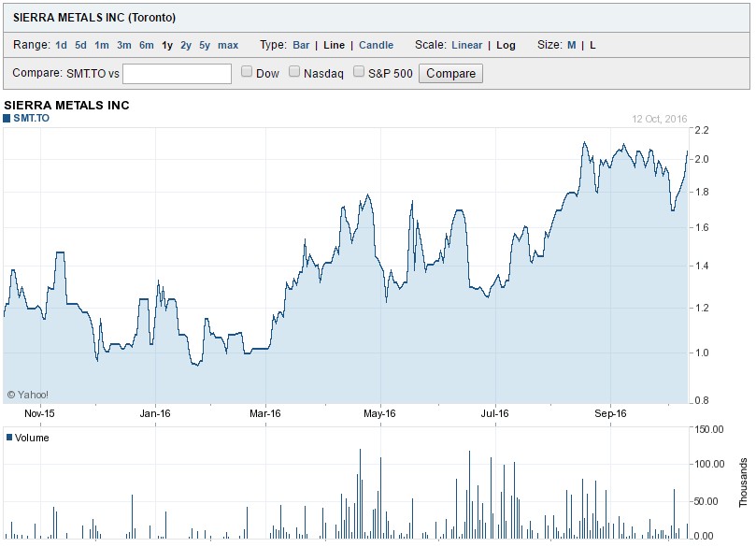
Task: Set scale to Linear
Action: (466, 45)
